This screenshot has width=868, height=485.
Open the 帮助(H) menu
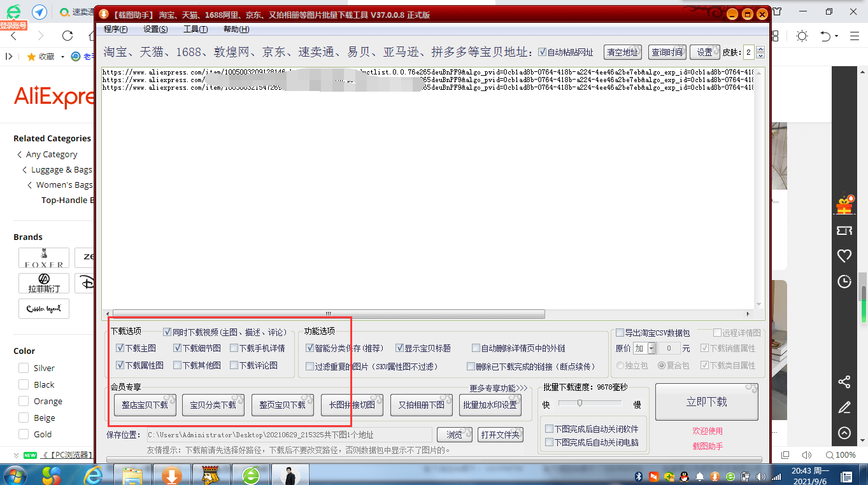pos(236,29)
